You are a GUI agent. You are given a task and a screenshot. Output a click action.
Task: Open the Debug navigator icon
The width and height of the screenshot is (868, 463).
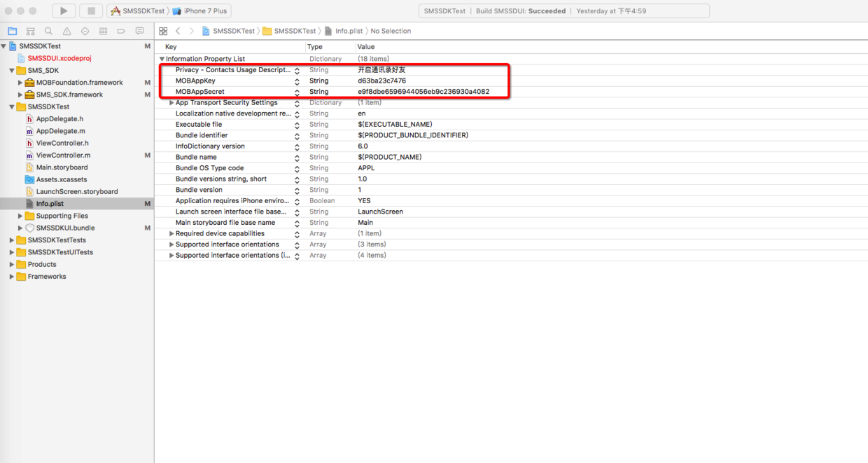pyautogui.click(x=103, y=31)
